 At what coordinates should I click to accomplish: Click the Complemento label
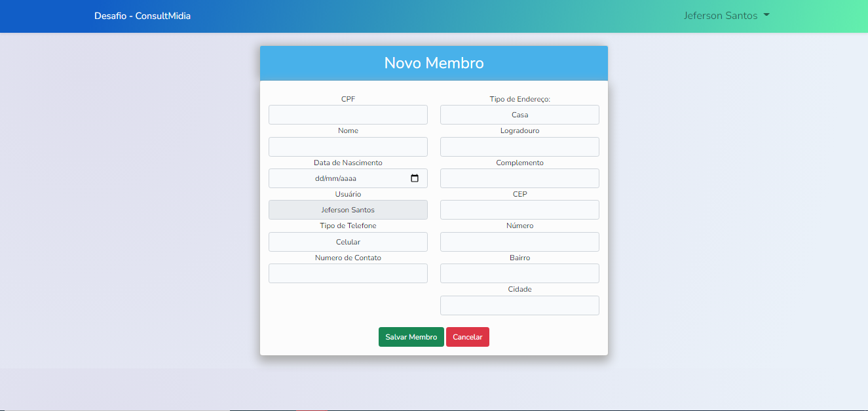tap(519, 163)
